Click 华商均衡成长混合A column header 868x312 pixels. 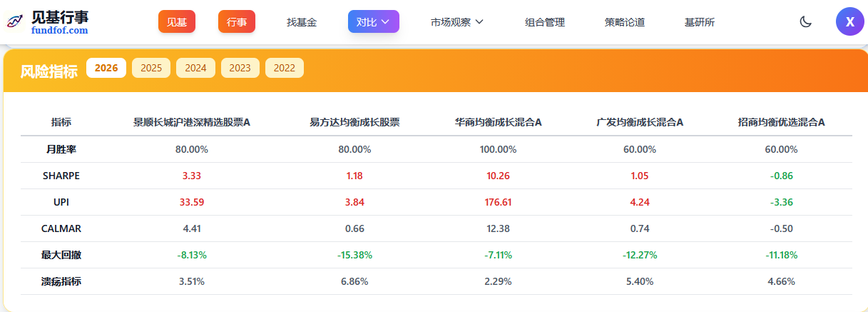click(498, 122)
